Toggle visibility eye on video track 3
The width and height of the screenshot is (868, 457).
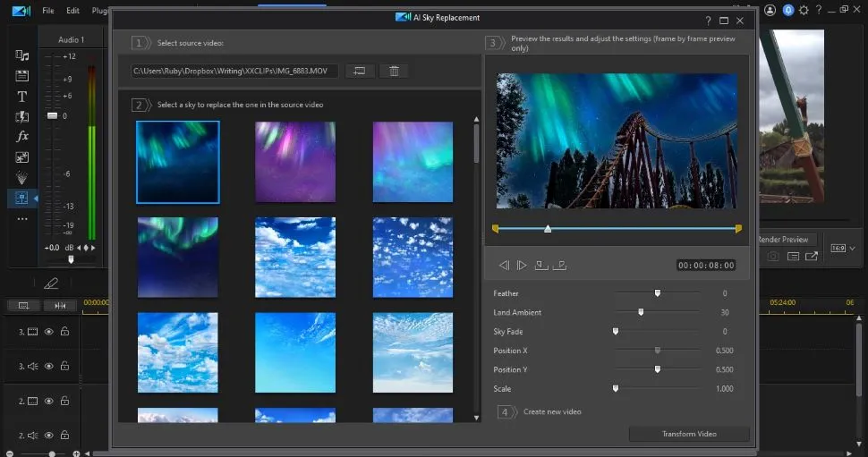pos(49,332)
